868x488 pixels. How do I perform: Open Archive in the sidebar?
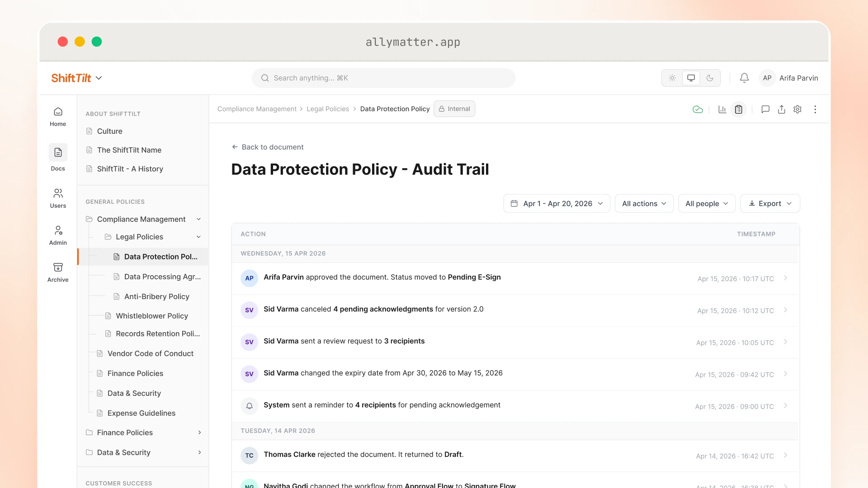pos(58,272)
